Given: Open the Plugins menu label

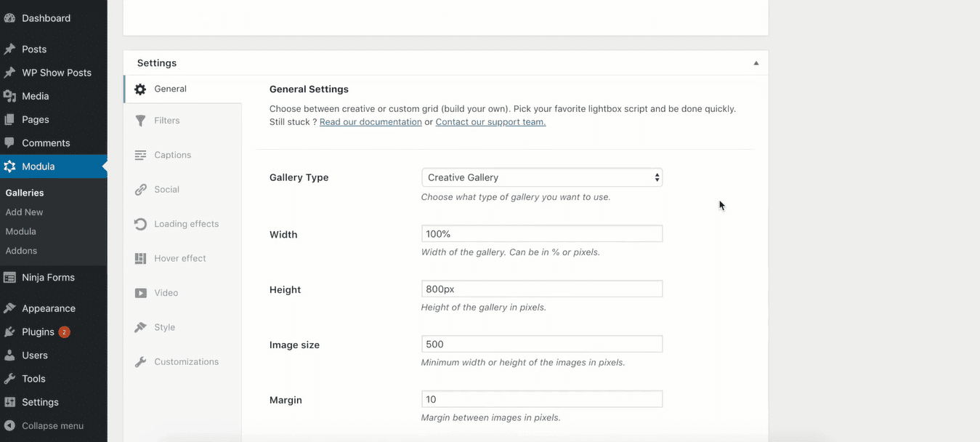Looking at the screenshot, I should coord(38,331).
